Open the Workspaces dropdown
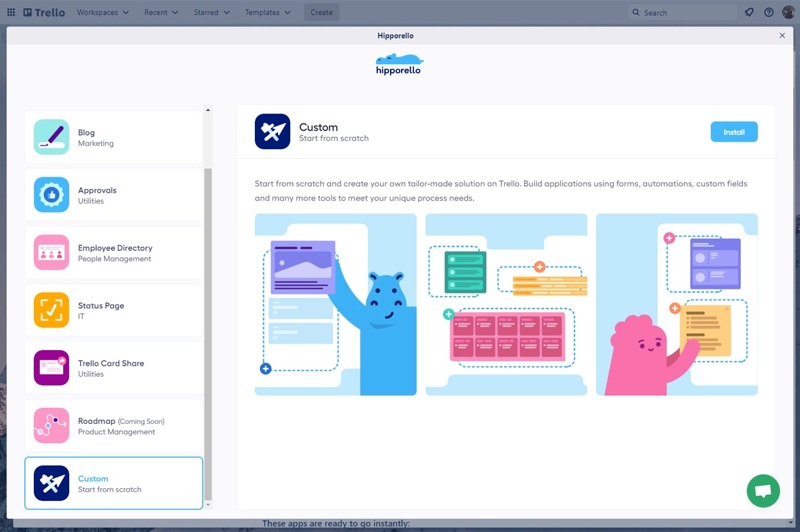Screen dimensions: 800x532 click(x=102, y=12)
